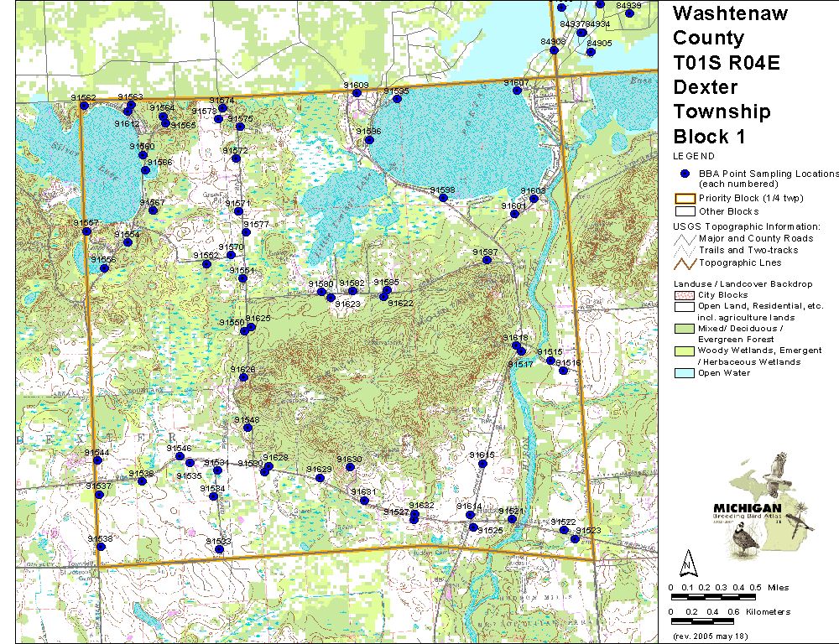Click the blue BBA Point legend symbol

coord(685,174)
